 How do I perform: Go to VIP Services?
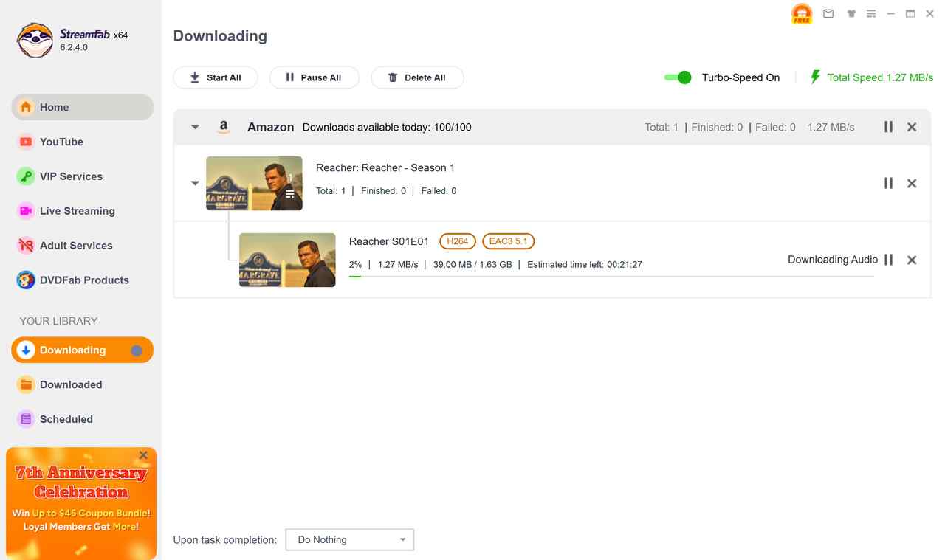click(x=82, y=176)
